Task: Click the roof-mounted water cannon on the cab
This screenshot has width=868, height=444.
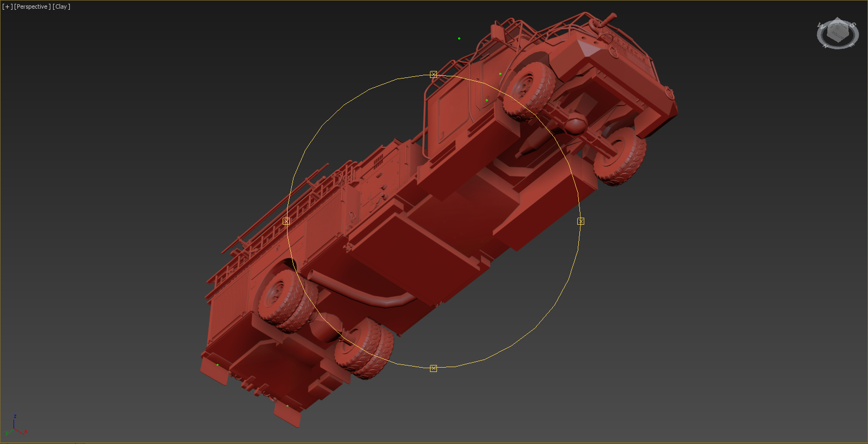Action: (605, 22)
